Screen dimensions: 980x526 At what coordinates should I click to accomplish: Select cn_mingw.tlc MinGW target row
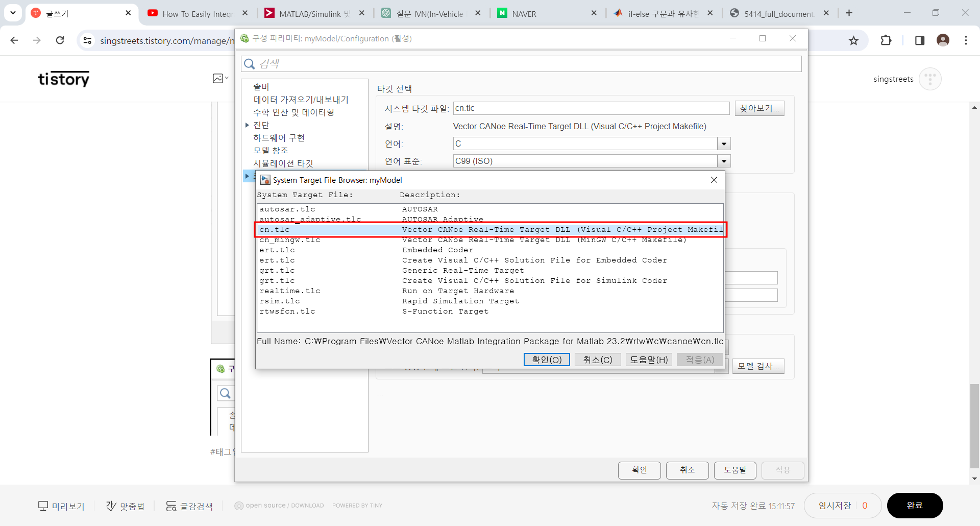(x=490, y=240)
